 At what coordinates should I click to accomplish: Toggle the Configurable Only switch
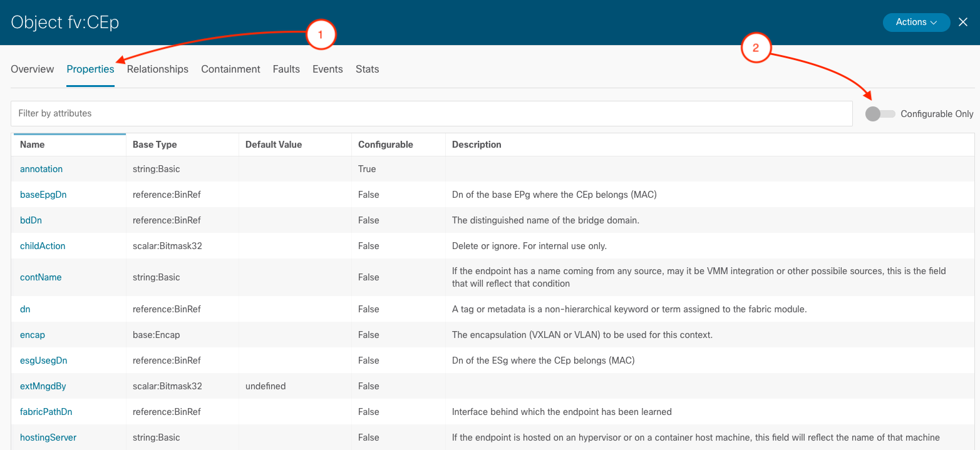coord(880,114)
